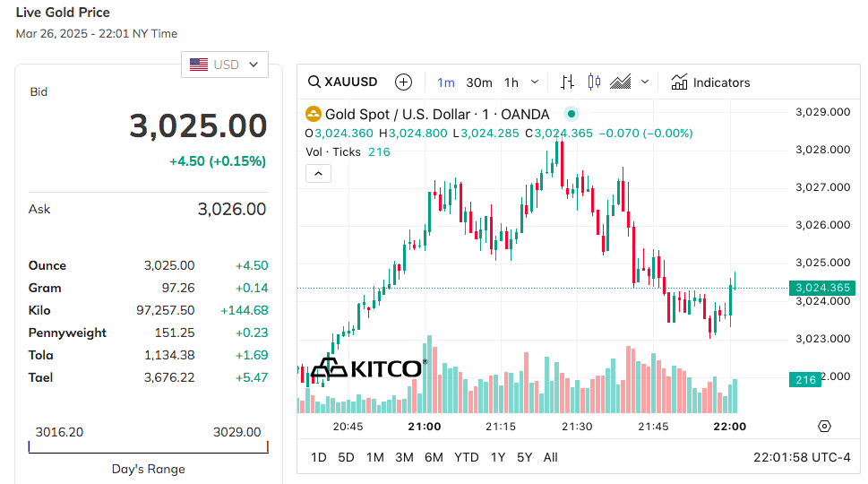Click the green market status dot
The image size is (868, 484).
pos(571,114)
